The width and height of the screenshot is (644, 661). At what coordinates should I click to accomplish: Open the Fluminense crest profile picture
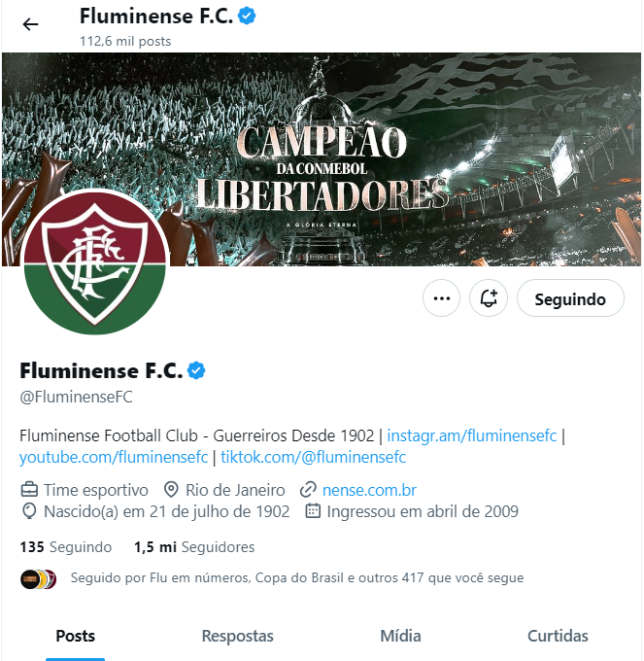tap(95, 262)
